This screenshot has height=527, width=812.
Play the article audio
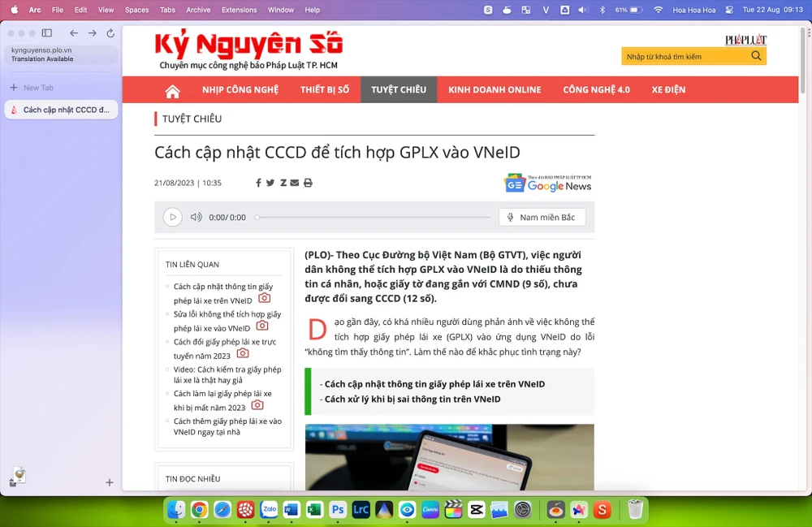tap(172, 218)
